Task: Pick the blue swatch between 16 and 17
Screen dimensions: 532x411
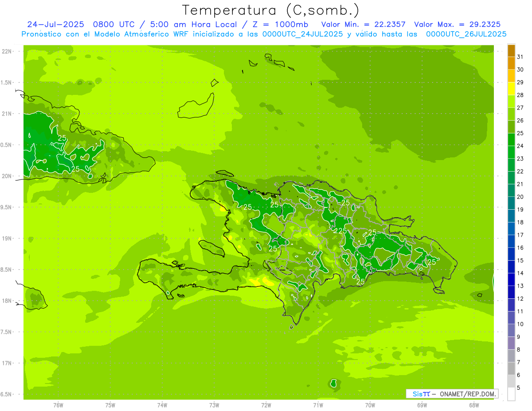Action: (x=511, y=241)
